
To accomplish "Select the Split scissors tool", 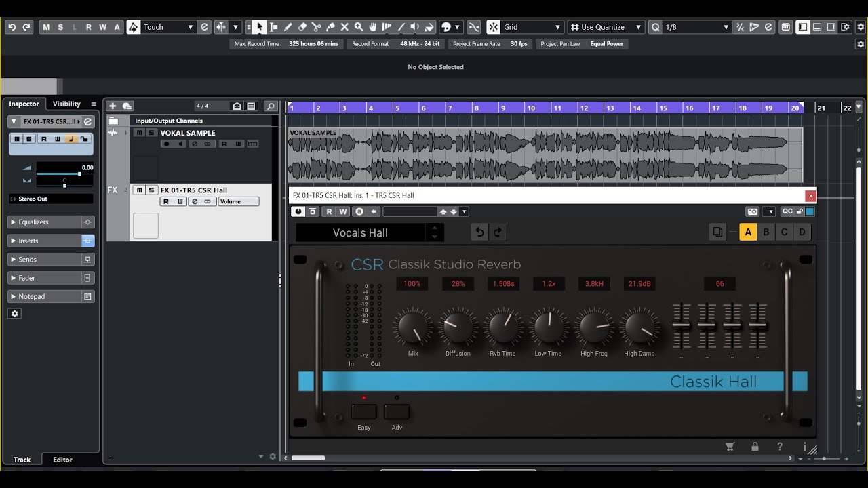I will [316, 27].
